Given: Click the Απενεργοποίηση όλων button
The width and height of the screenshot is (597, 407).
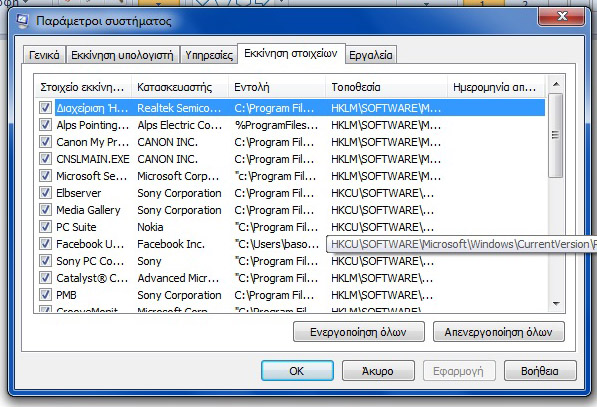Looking at the screenshot, I should [x=498, y=332].
